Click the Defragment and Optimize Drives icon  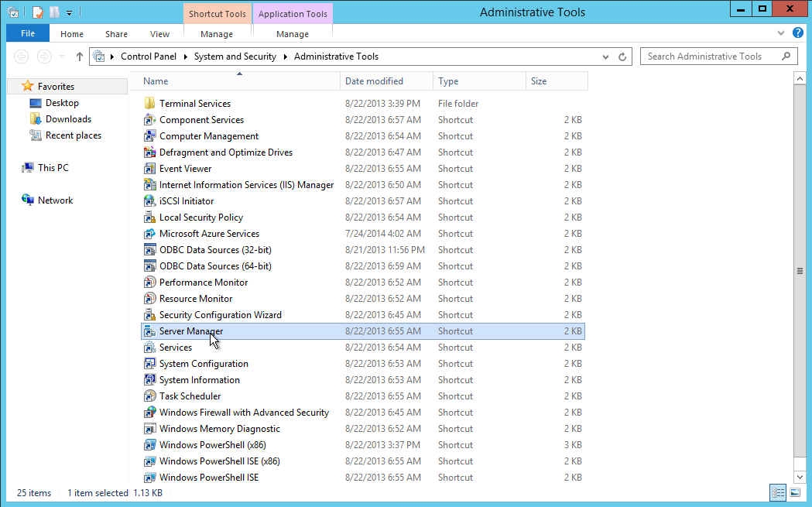click(x=149, y=152)
